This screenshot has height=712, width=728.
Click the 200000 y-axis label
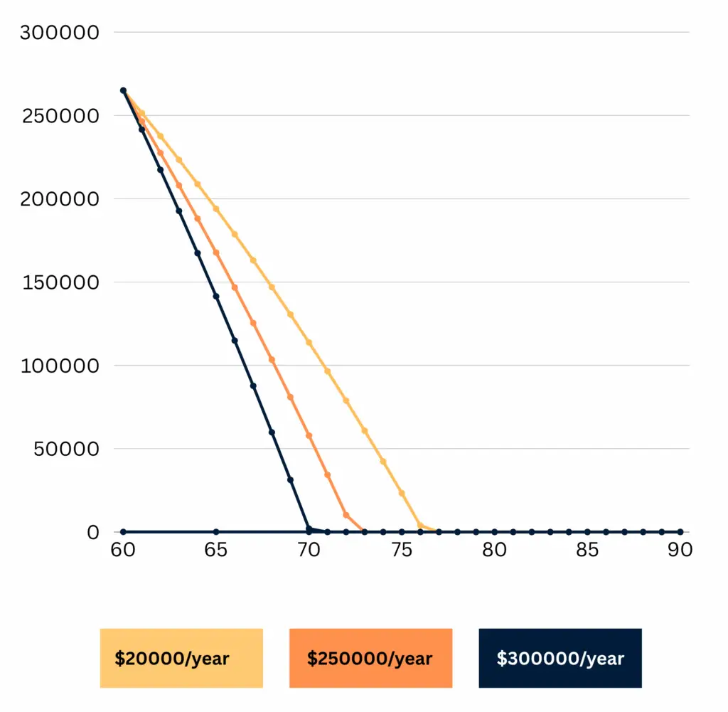click(x=60, y=199)
